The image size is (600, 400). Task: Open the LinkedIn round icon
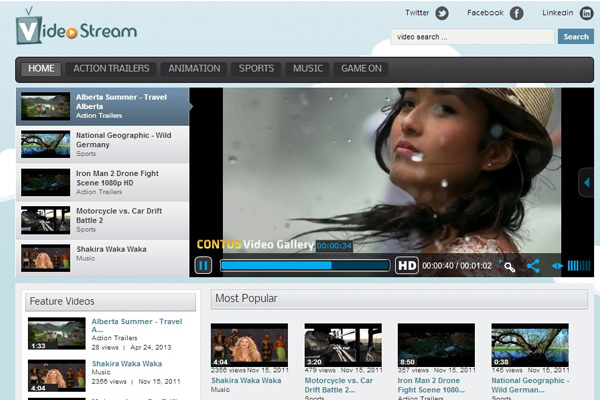coord(586,13)
